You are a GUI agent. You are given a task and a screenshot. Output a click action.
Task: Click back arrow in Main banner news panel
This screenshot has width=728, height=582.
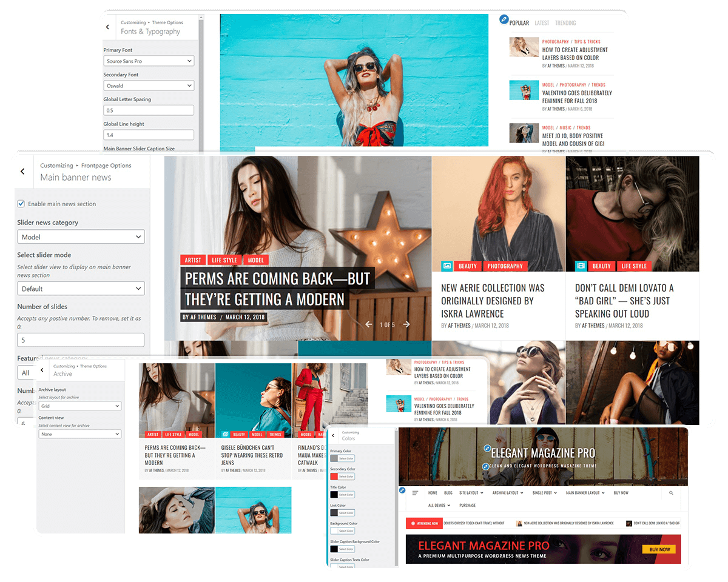[x=22, y=172]
